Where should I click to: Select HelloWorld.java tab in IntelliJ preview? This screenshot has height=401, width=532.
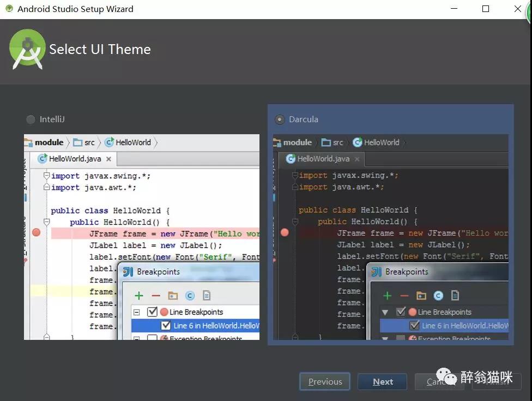point(74,159)
